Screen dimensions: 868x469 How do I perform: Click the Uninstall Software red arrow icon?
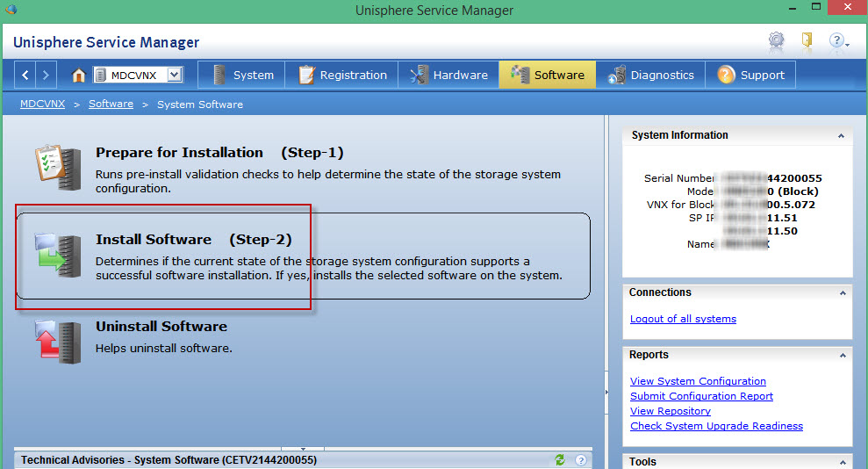point(58,342)
